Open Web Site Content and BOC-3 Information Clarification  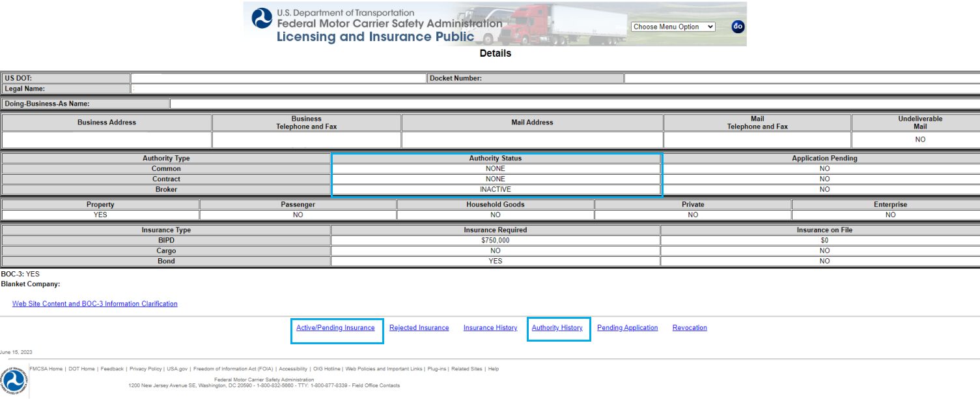(94, 304)
